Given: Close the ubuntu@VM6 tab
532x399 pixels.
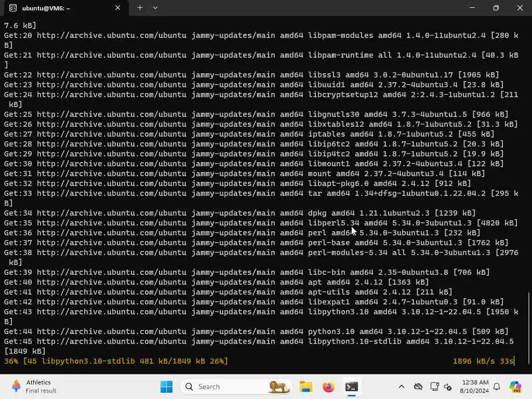Looking at the screenshot, I should [118, 8].
